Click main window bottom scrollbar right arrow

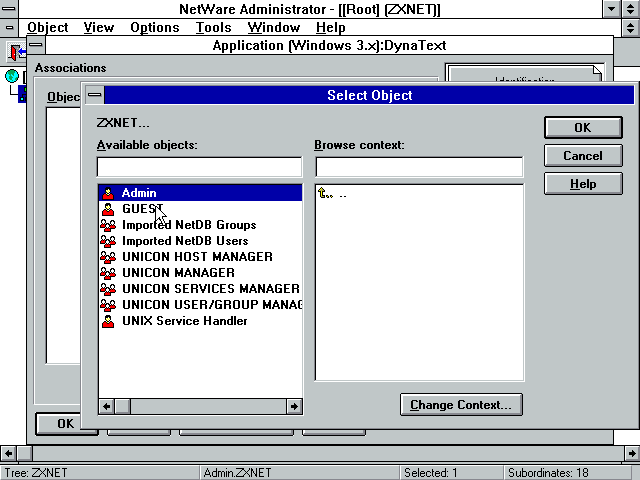pos(632,453)
